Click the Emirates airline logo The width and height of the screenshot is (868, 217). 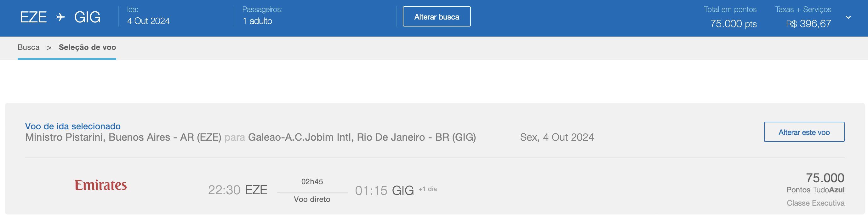pyautogui.click(x=101, y=185)
